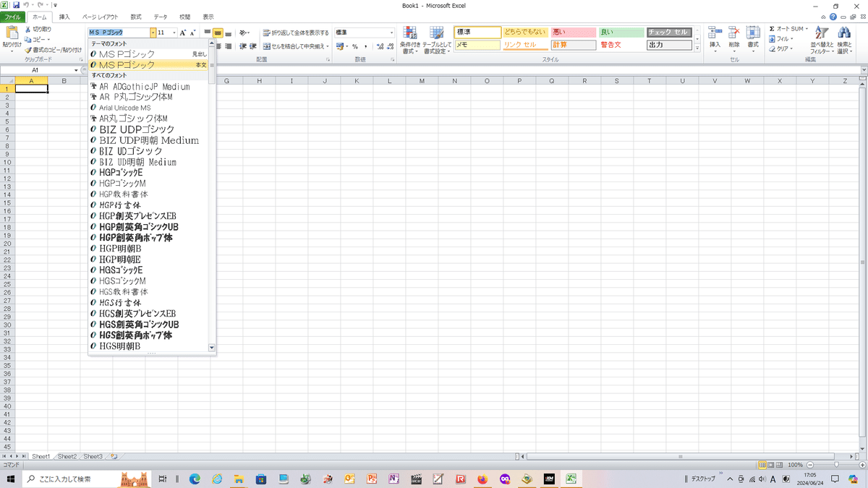This screenshot has height=488, width=868.
Task: Open the Fill (フィル) dropdown
Action: (781, 39)
